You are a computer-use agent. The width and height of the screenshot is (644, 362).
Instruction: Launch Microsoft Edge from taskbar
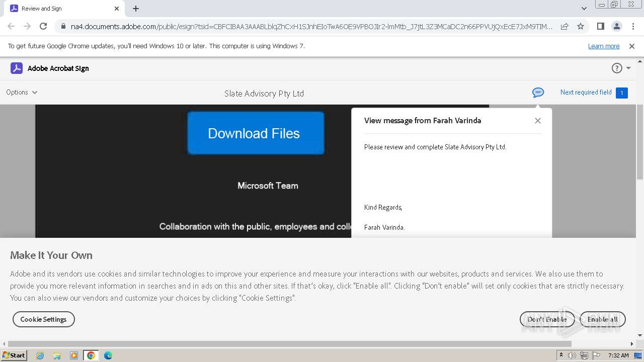click(x=108, y=355)
